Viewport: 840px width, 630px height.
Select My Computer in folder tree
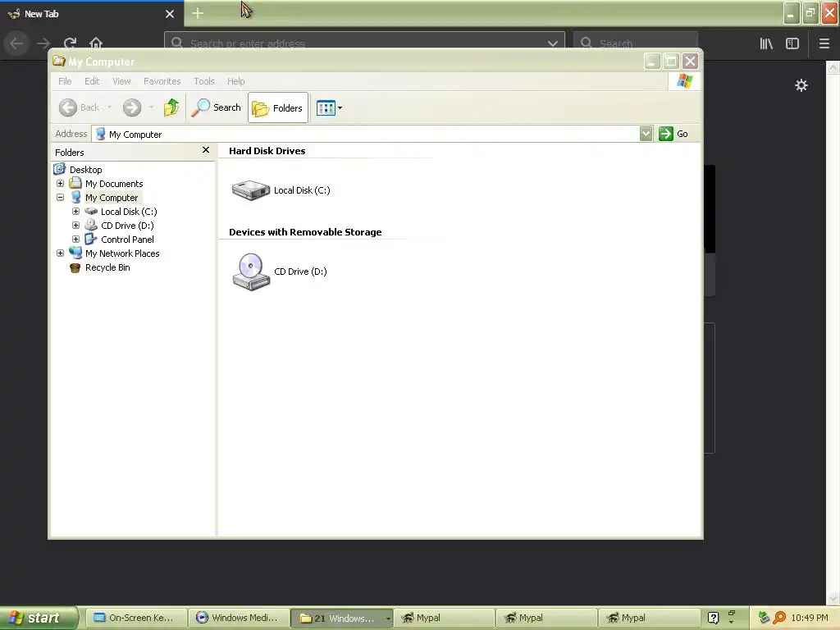coord(112,198)
